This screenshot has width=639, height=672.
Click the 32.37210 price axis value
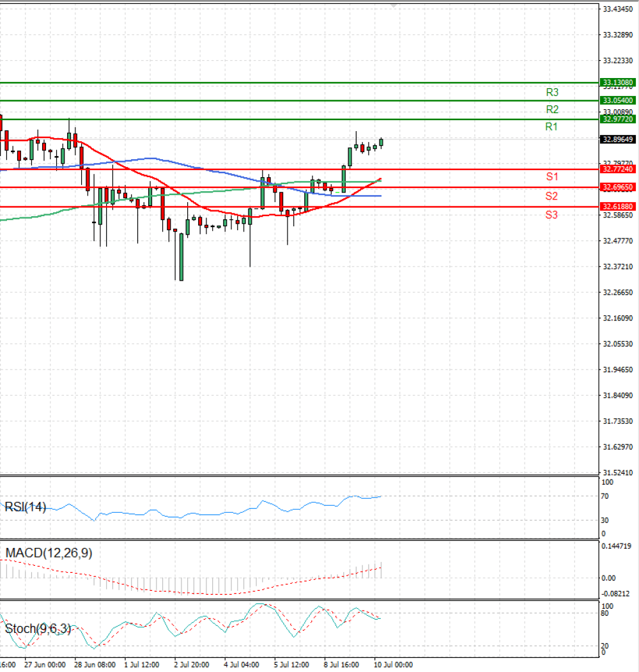[x=617, y=267]
